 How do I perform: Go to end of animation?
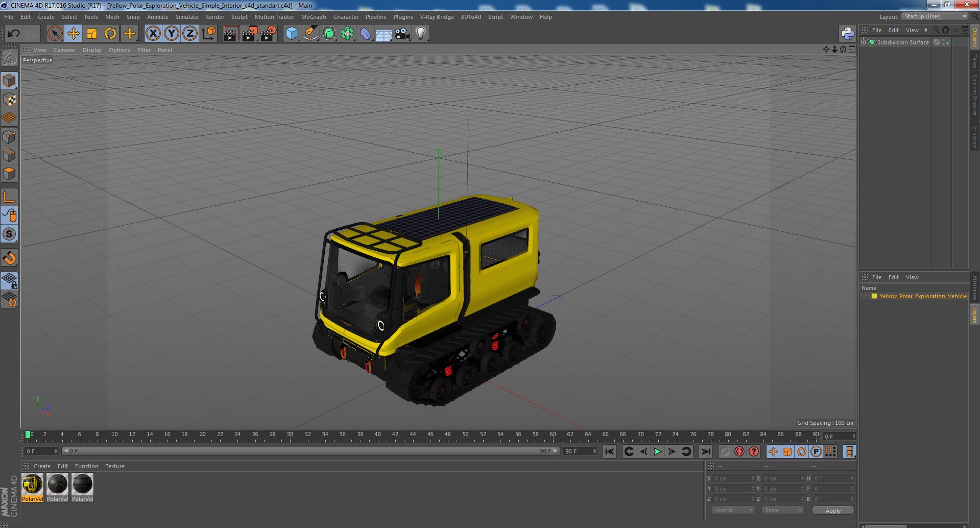[x=705, y=451]
